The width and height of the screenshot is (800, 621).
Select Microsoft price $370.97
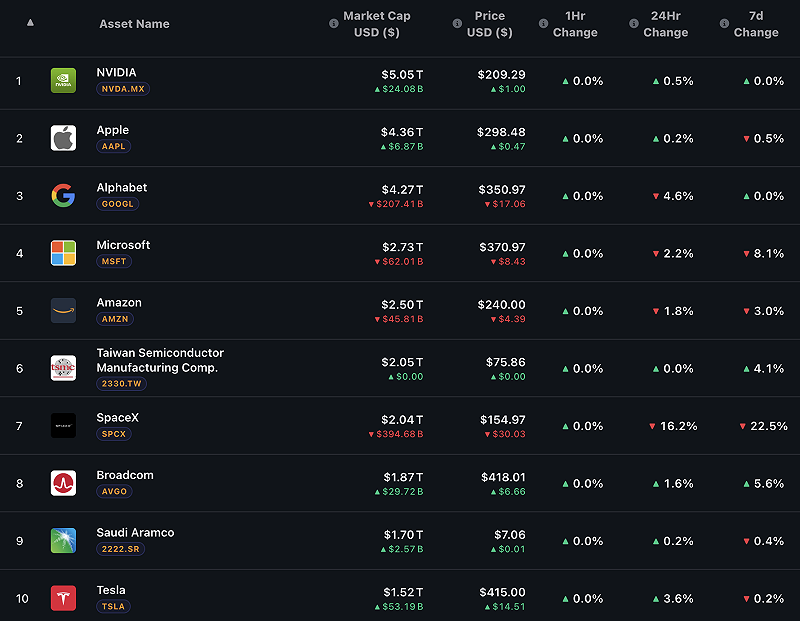502,247
